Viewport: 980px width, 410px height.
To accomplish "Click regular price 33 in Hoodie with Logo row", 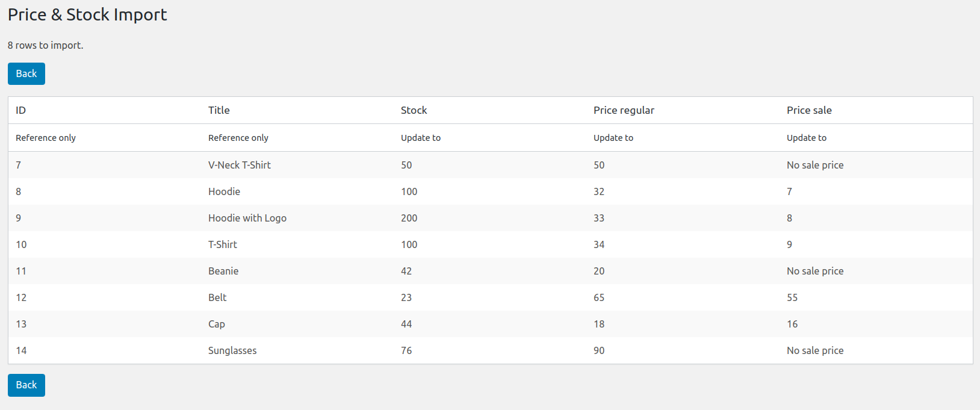I will pos(599,218).
